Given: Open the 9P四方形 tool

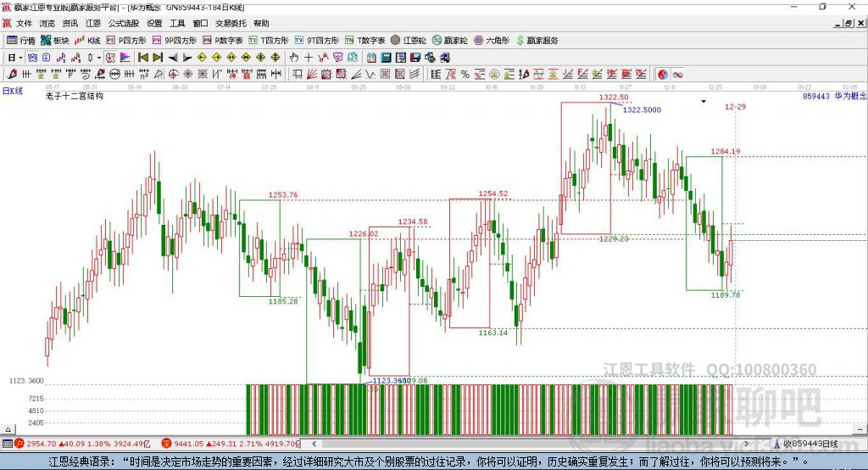Looking at the screenshot, I should [175, 41].
